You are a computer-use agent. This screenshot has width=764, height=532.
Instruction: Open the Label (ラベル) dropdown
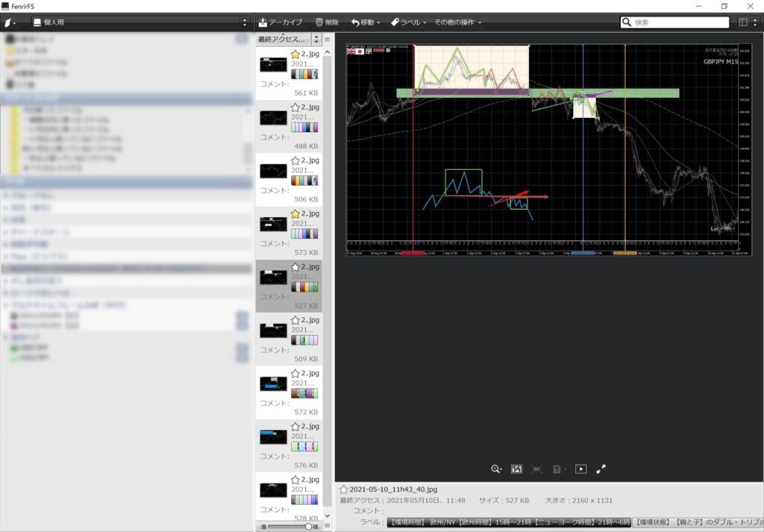(408, 22)
